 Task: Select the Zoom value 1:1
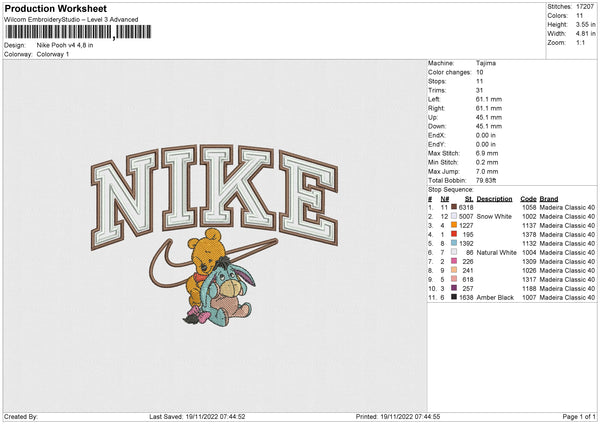pyautogui.click(x=580, y=42)
